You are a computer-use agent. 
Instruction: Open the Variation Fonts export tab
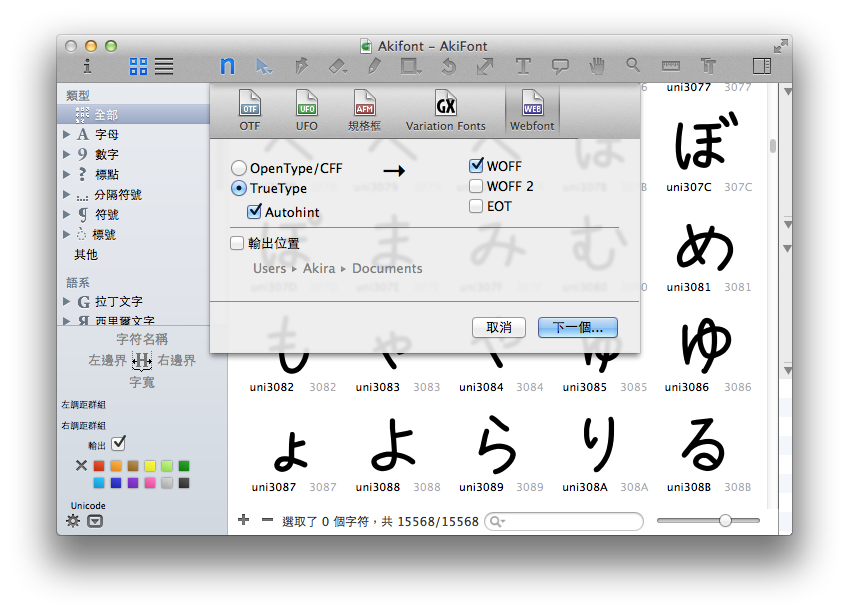[446, 110]
